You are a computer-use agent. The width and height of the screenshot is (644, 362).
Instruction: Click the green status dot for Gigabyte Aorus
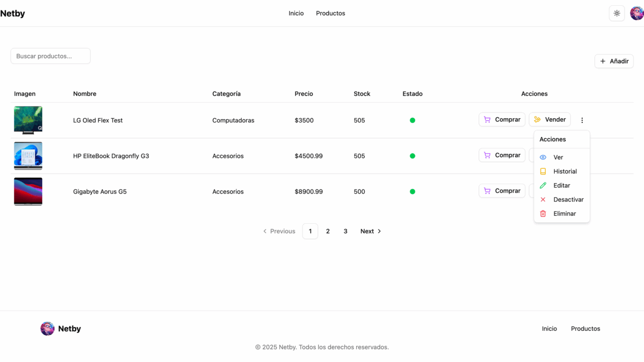pos(412,192)
